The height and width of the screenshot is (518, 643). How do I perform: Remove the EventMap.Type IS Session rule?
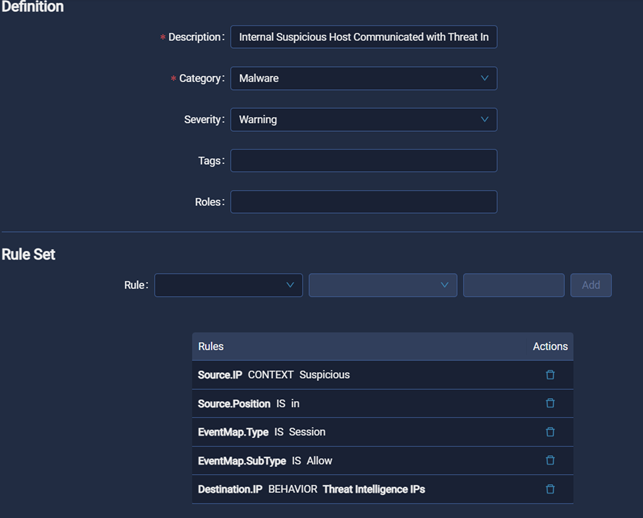[x=550, y=432]
